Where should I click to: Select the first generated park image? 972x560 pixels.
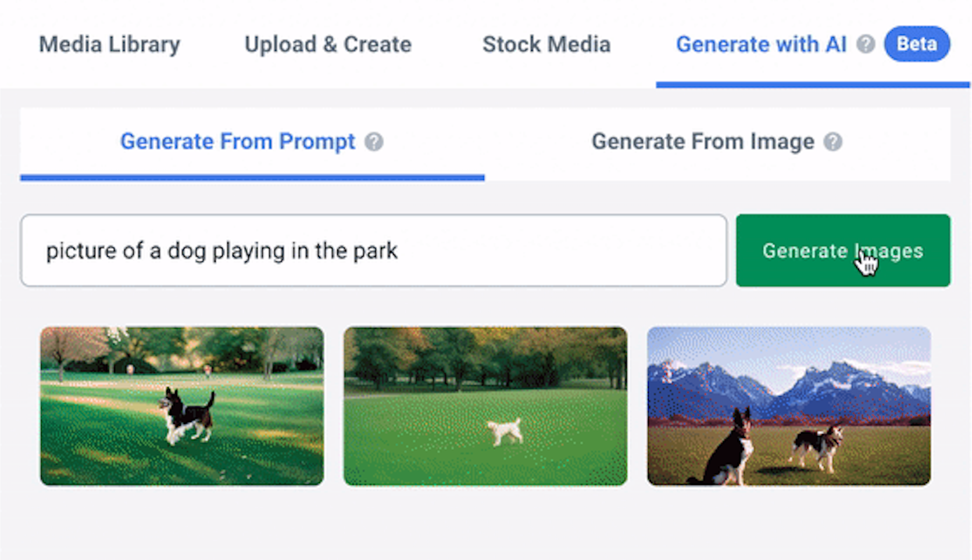point(182,406)
